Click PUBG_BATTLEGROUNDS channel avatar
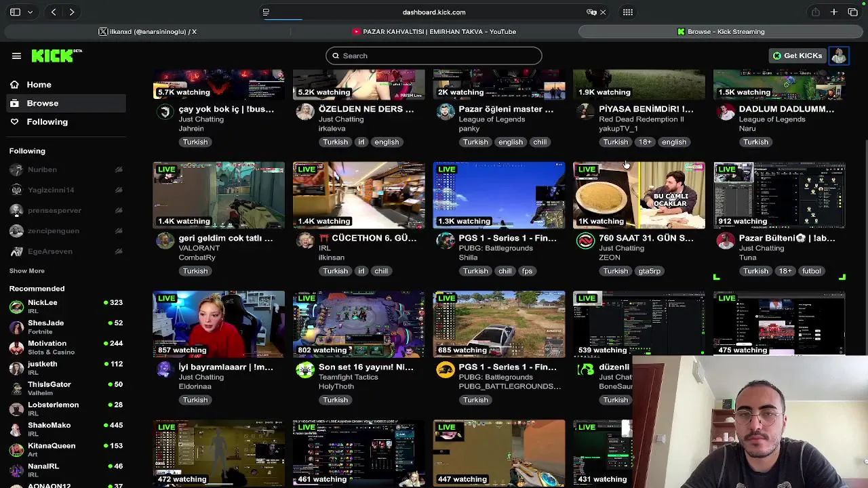The image size is (868, 488). pyautogui.click(x=446, y=369)
